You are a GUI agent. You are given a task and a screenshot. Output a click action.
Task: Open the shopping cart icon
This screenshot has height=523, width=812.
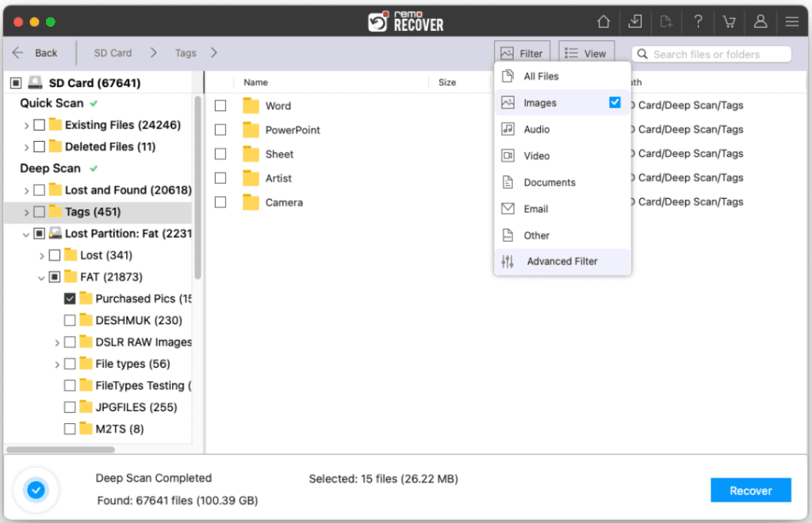729,21
